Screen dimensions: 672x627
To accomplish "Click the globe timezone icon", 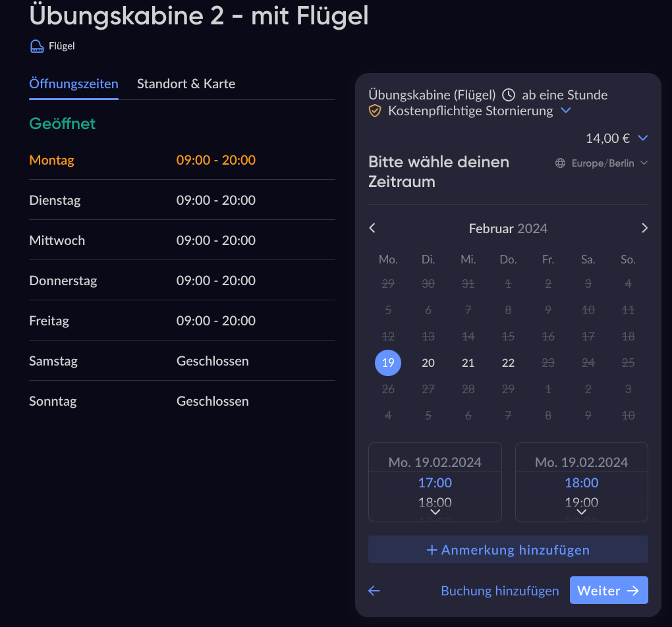I will [x=561, y=163].
